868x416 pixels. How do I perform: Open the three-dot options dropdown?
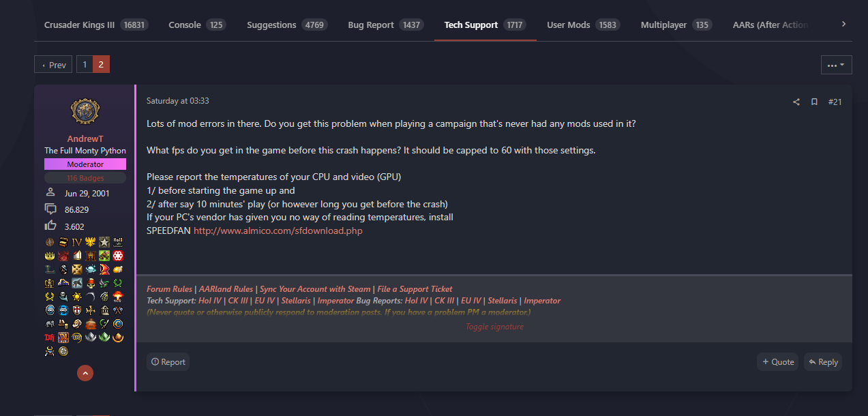[x=836, y=64]
